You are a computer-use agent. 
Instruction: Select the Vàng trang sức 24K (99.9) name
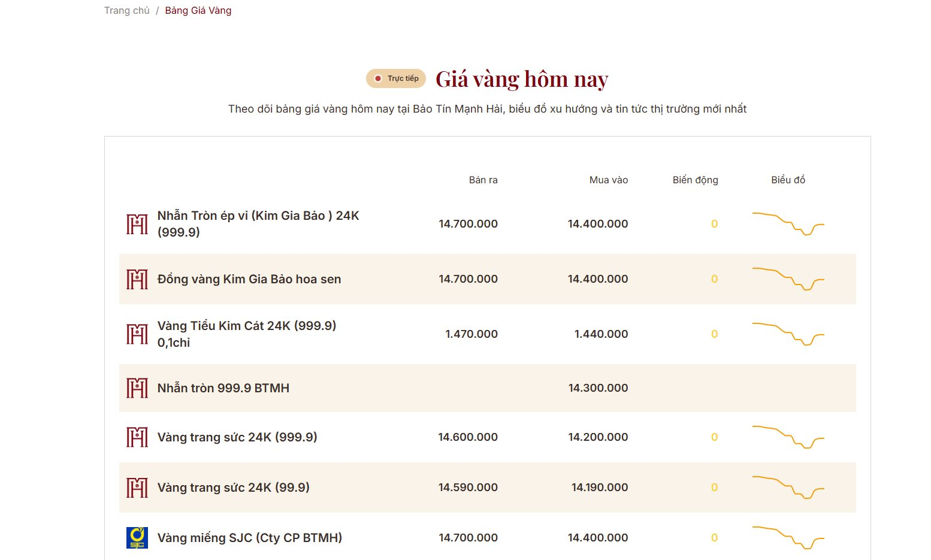click(234, 488)
